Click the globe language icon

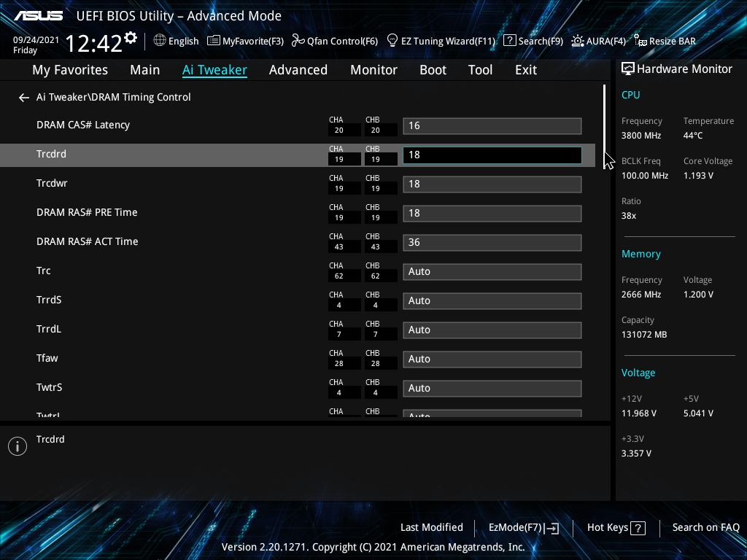click(x=160, y=41)
